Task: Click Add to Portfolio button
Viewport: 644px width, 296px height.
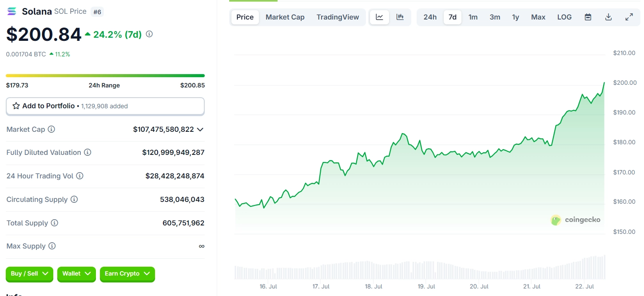Action: coord(105,106)
